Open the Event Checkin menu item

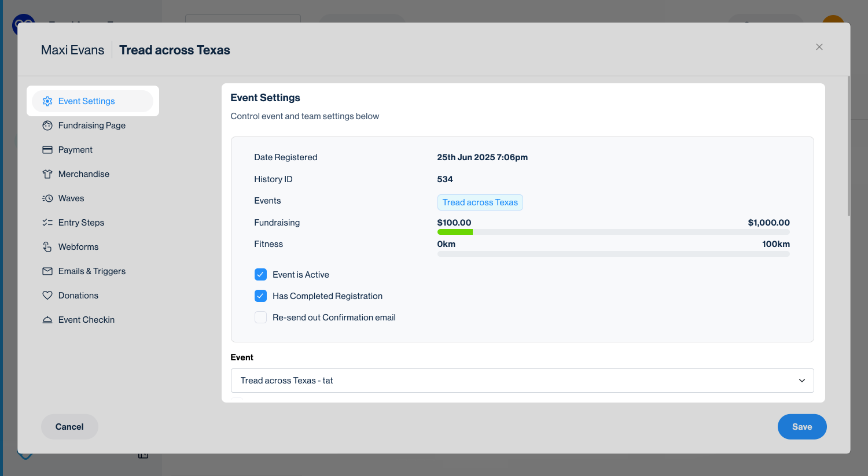[x=86, y=320]
